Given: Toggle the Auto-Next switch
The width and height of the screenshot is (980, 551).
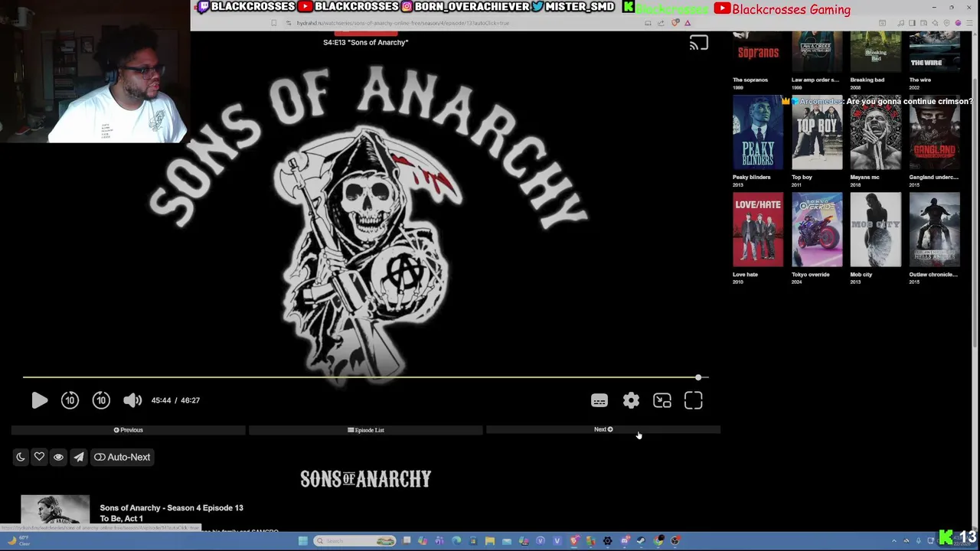Looking at the screenshot, I should click(x=122, y=457).
